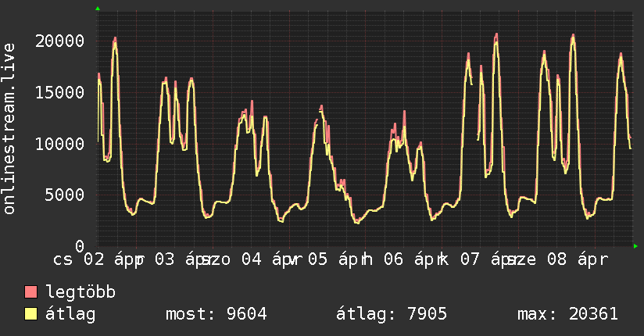Select the 5000 y-axis label
644x336 pixels.
tap(65, 195)
